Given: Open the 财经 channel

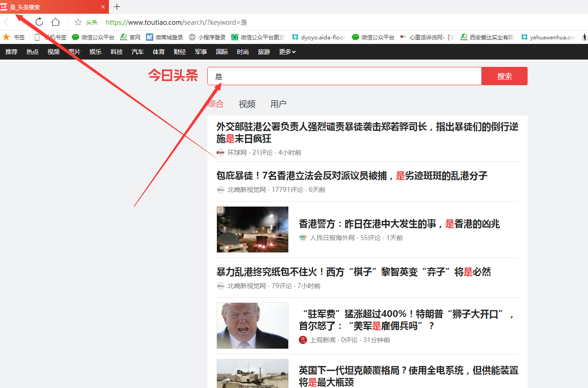Looking at the screenshot, I should click(x=180, y=52).
